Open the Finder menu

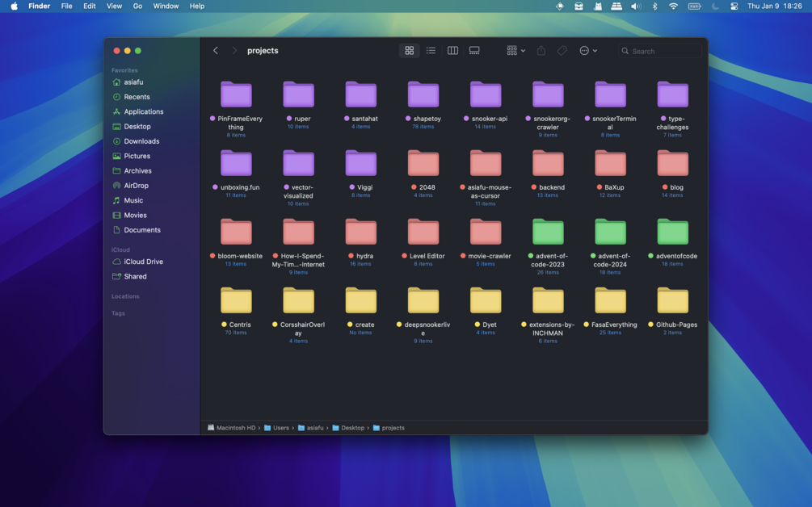click(40, 6)
